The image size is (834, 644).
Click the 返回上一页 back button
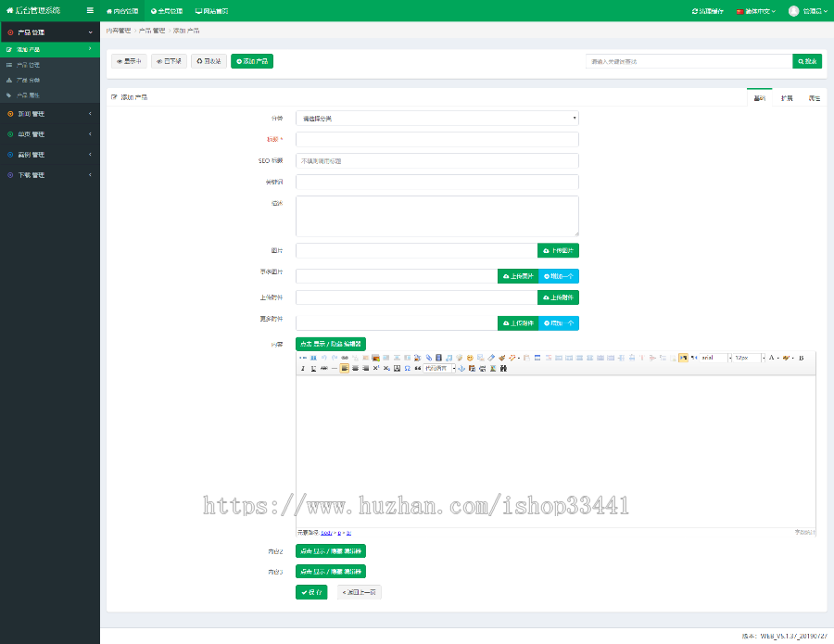(359, 592)
